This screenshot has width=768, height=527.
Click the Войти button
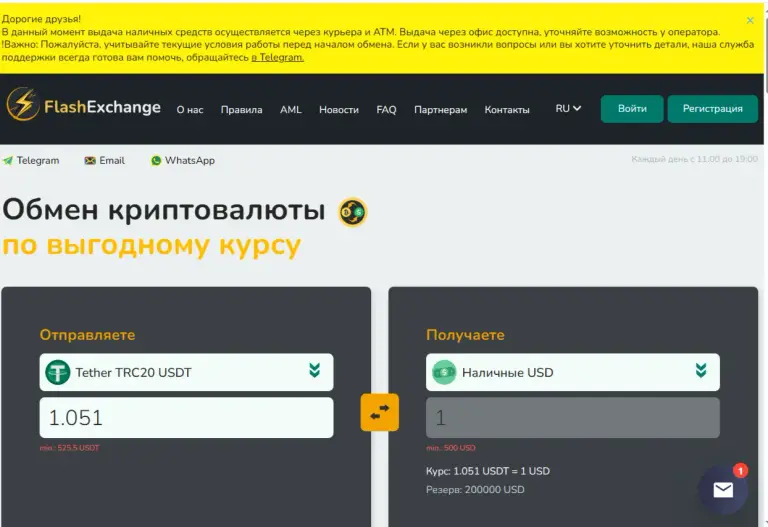(632, 109)
